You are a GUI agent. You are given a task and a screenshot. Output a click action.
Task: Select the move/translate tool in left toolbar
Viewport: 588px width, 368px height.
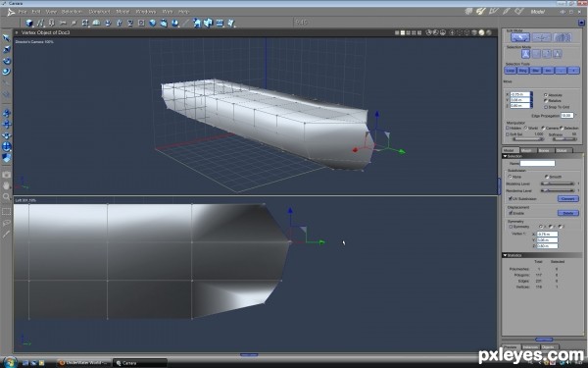pyautogui.click(x=7, y=125)
